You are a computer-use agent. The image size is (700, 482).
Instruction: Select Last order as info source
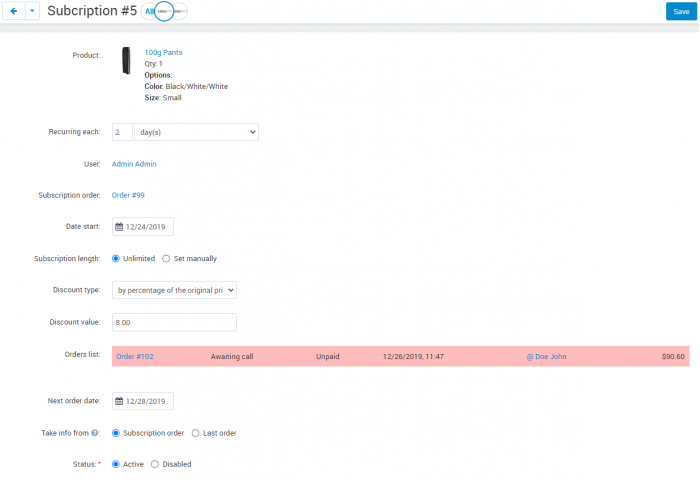coord(196,433)
